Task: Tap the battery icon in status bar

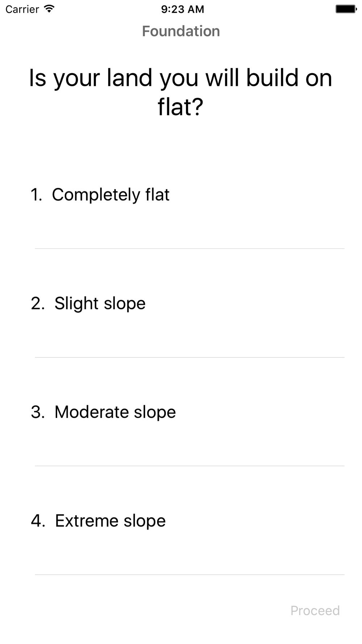Action: pos(346,9)
